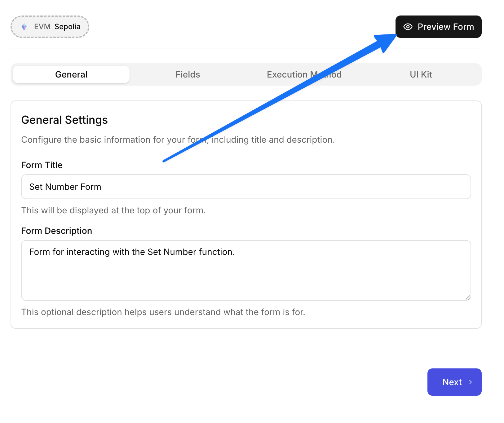Screen dimensions: 504x423
Task: Click the Next button label
Action: (x=452, y=382)
